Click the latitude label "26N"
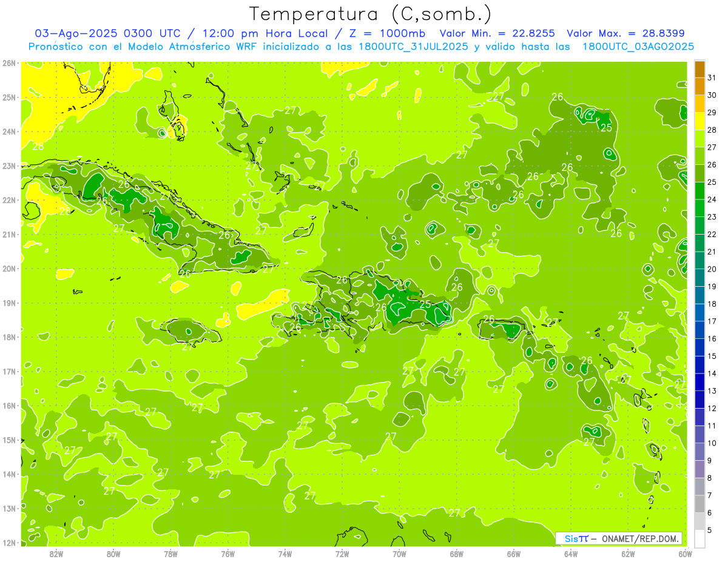This screenshot has height=562, width=728. [9, 63]
